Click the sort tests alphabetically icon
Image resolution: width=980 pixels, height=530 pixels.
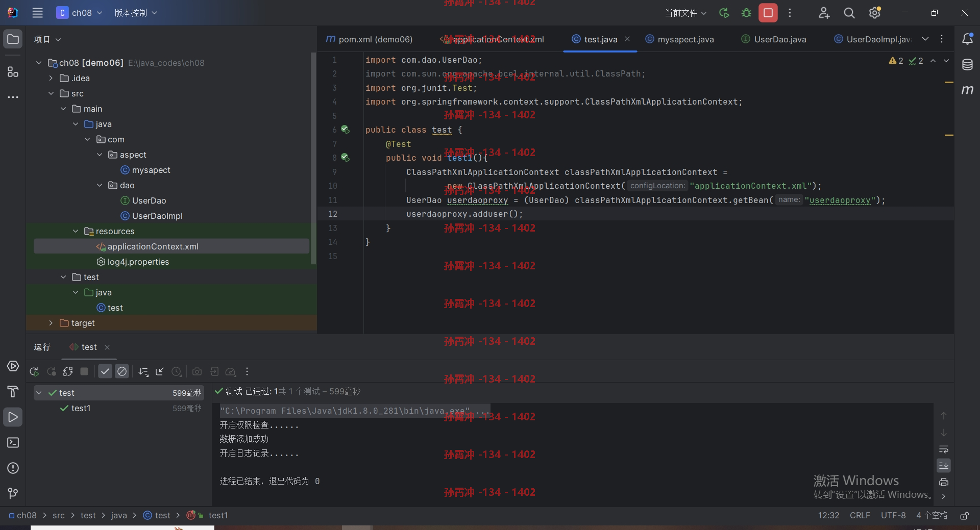143,372
